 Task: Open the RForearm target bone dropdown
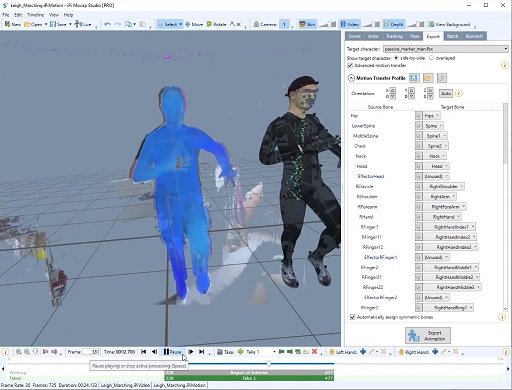coord(444,207)
